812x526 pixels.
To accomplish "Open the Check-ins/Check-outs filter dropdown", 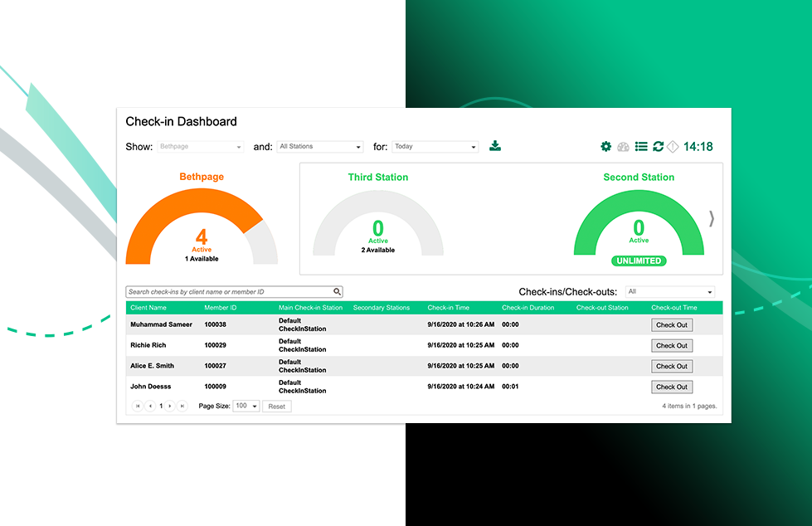I will tap(669, 292).
